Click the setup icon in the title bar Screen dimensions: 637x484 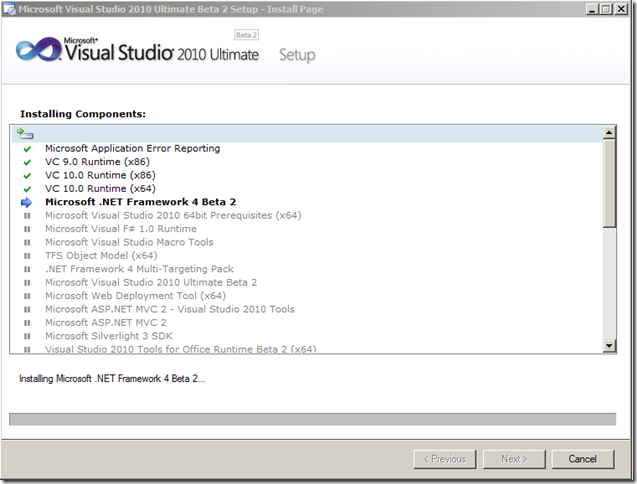[9, 9]
